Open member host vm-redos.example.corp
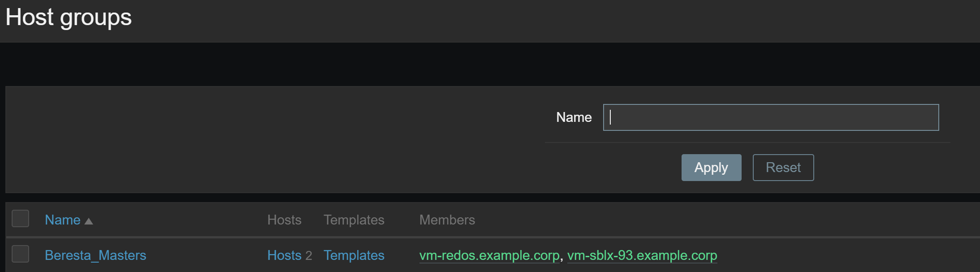980x272 pixels. point(489,255)
